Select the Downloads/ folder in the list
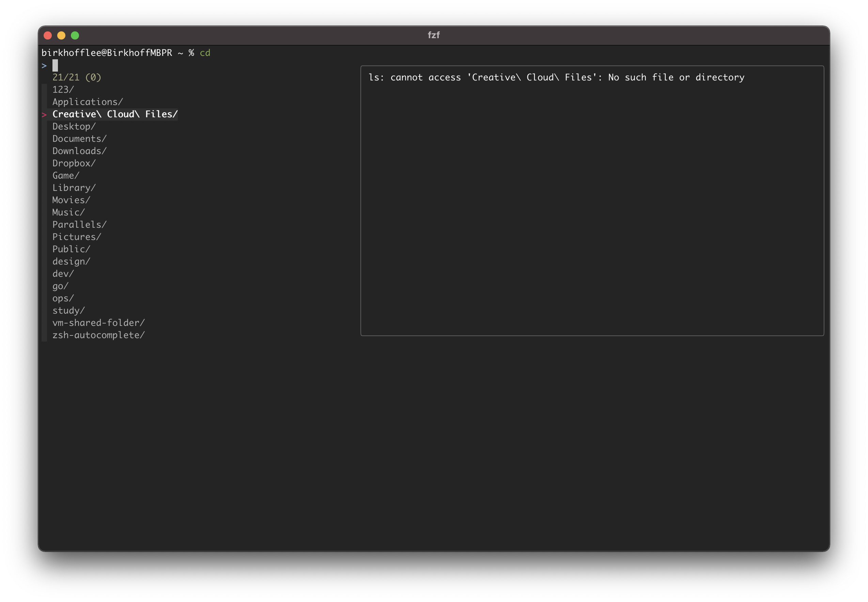Image resolution: width=868 pixels, height=602 pixels. [79, 151]
